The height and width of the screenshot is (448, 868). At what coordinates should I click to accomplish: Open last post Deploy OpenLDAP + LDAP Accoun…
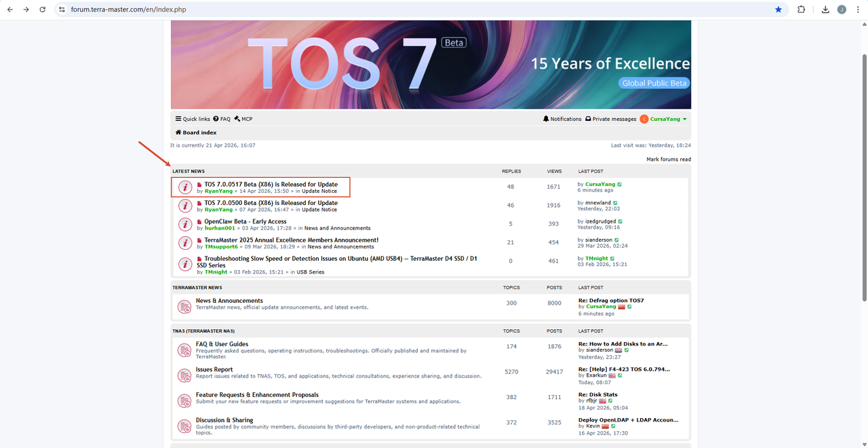click(x=628, y=420)
